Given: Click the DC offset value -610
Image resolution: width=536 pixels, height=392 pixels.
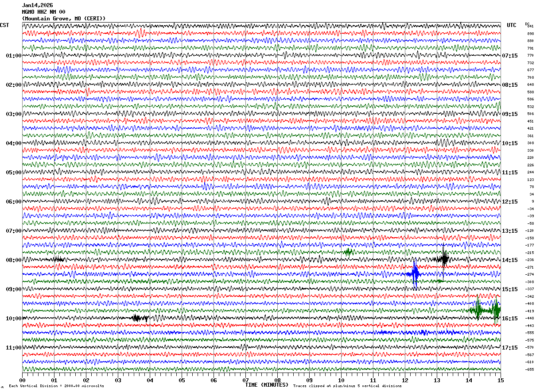Looking at the screenshot, I should coord(530,362).
